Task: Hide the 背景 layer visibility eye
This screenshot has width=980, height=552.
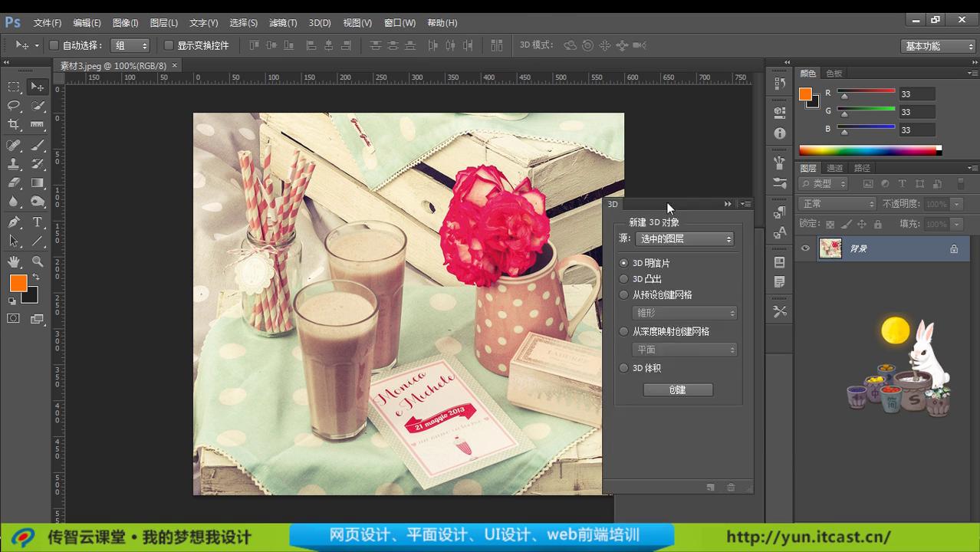Action: pos(804,248)
